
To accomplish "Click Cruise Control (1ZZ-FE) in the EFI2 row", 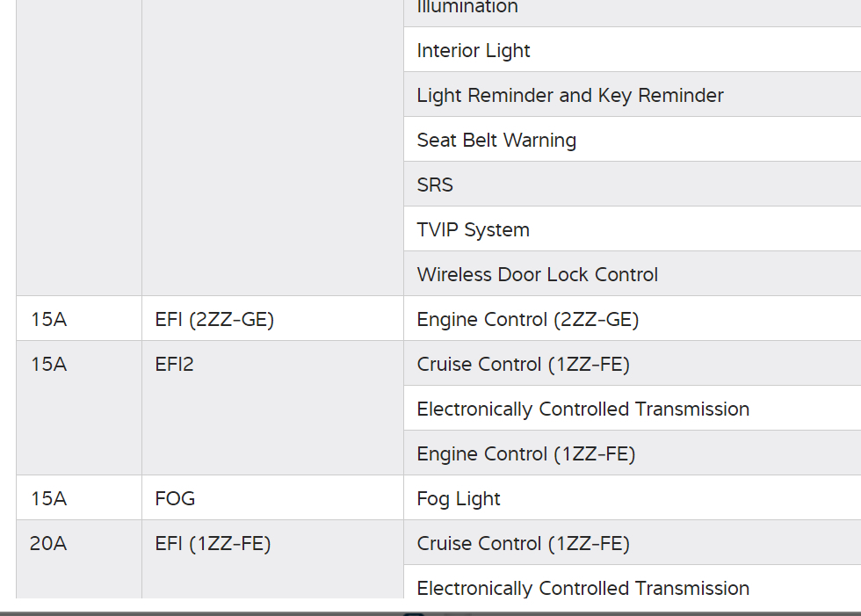I will [523, 365].
